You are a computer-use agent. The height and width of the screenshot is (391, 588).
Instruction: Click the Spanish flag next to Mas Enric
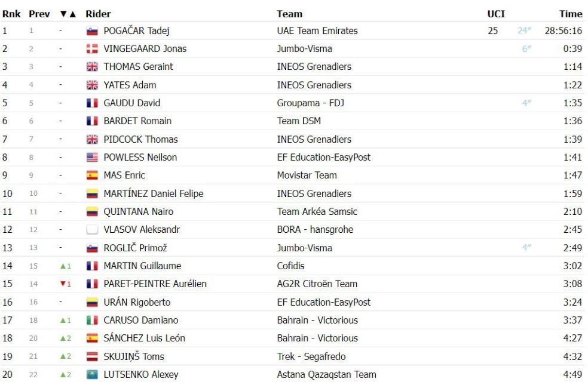click(x=92, y=176)
